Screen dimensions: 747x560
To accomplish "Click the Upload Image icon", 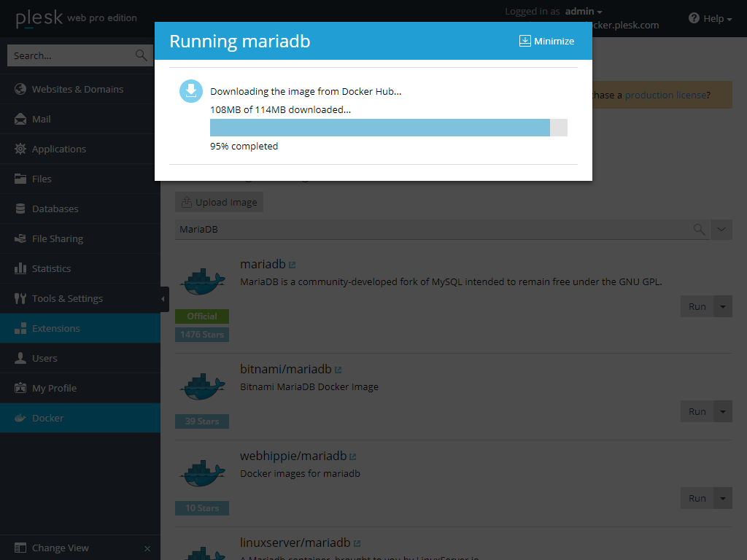I will [x=187, y=202].
